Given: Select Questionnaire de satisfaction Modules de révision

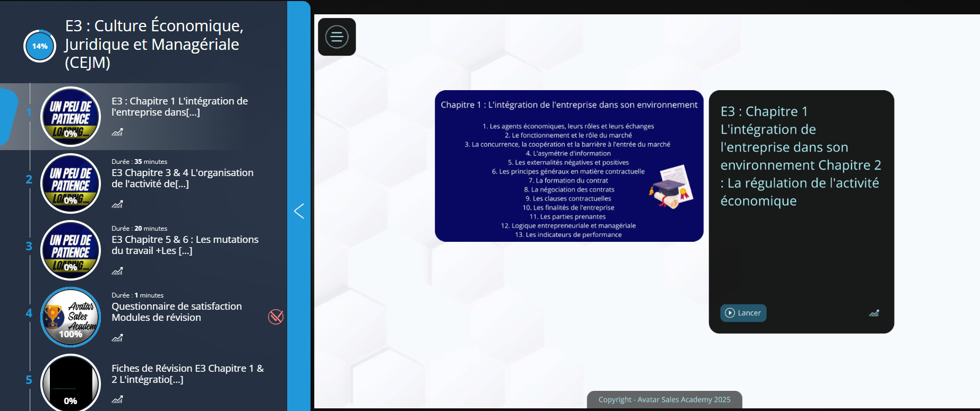Looking at the screenshot, I should click(176, 312).
